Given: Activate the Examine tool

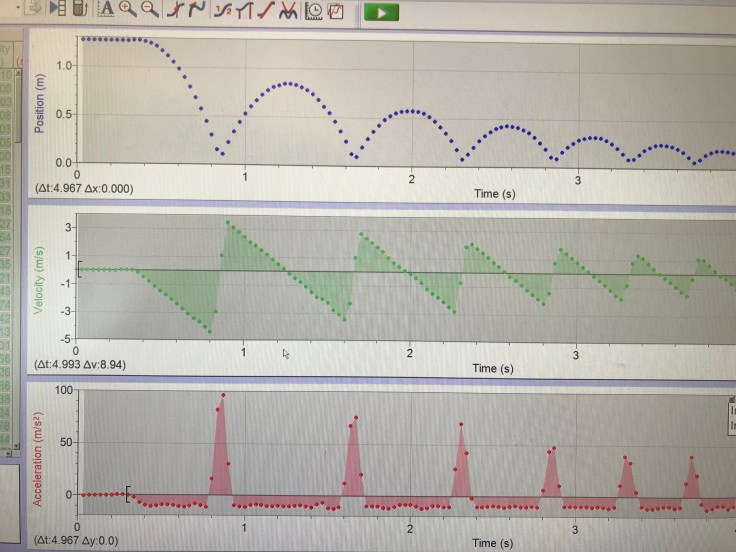Looking at the screenshot, I should click(x=174, y=10).
